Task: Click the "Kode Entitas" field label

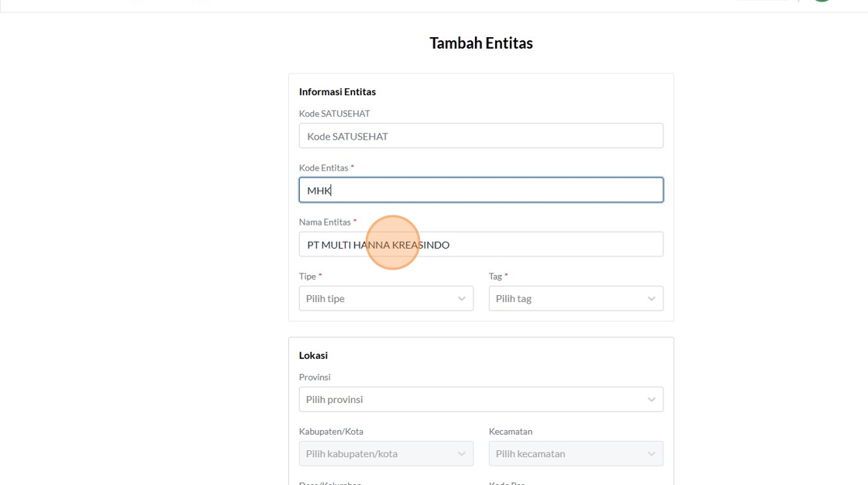Action: point(324,168)
